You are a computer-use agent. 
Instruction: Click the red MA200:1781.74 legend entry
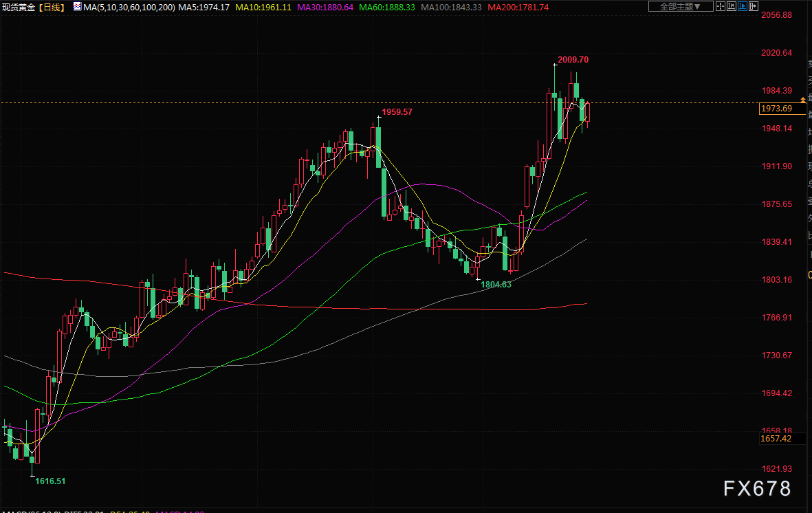pos(518,7)
